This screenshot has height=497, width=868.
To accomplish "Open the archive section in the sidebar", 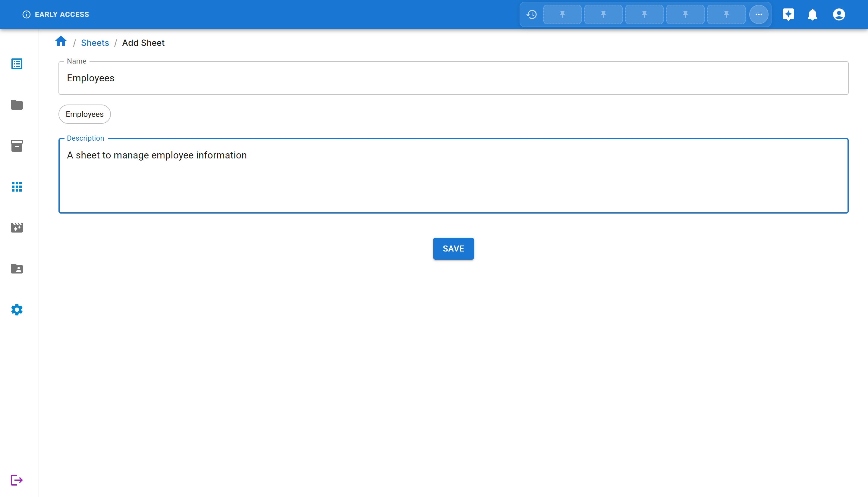I will 16,146.
